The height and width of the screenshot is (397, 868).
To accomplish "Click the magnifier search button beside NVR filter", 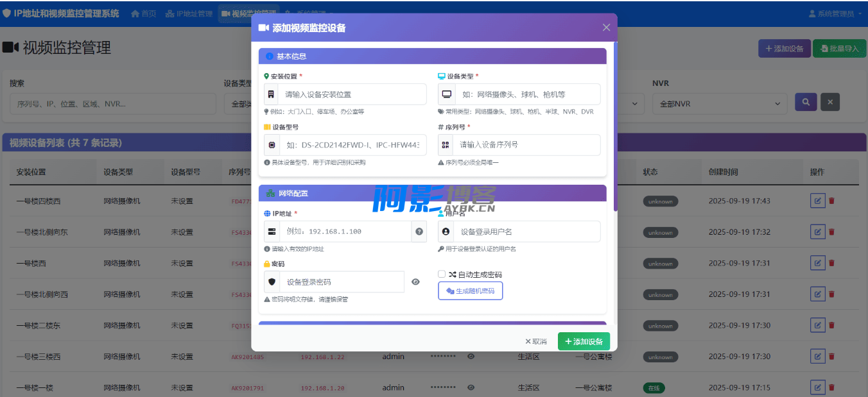I will (805, 102).
